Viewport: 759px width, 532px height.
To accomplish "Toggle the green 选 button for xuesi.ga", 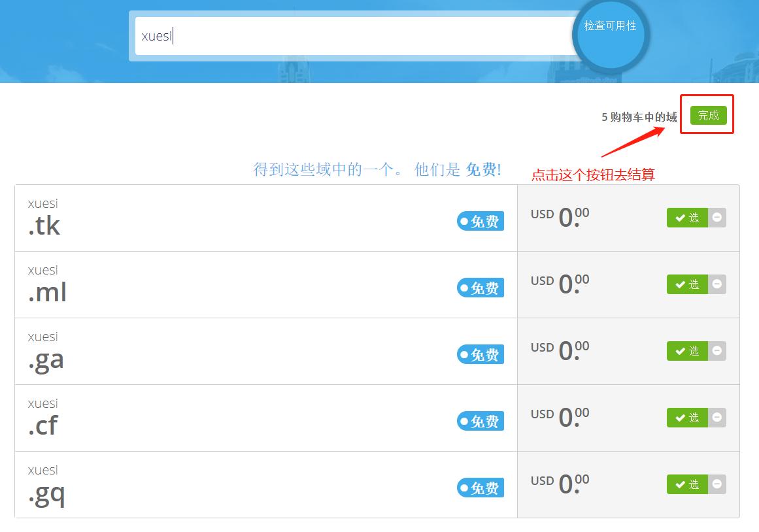I will coord(687,351).
